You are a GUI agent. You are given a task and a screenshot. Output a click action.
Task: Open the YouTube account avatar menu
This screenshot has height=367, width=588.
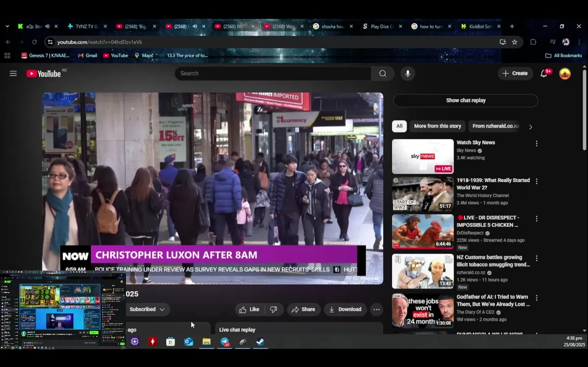click(x=565, y=73)
